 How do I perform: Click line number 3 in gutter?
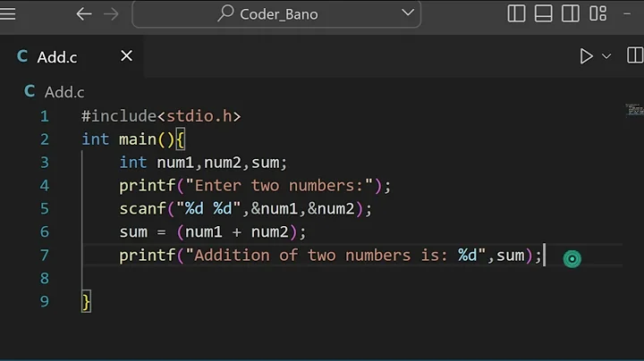coord(45,163)
